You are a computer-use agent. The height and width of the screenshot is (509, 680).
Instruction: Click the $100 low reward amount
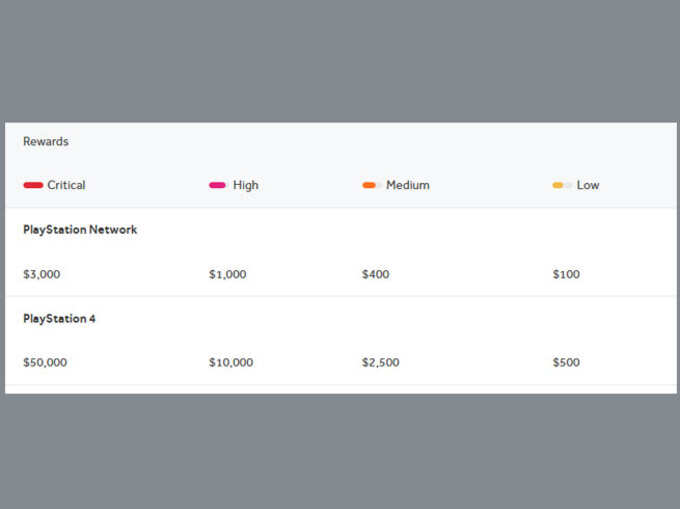565,274
